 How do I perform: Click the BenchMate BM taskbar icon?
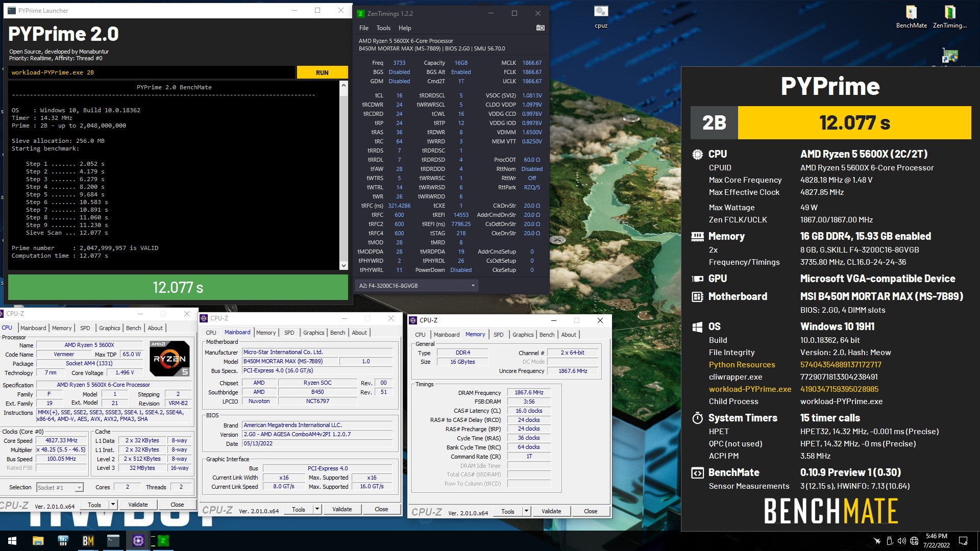[88, 541]
